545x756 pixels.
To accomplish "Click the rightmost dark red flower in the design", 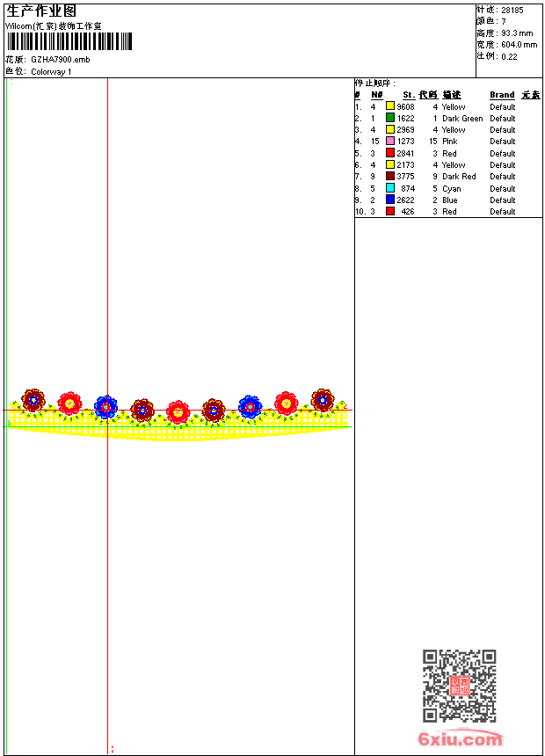I will [323, 400].
